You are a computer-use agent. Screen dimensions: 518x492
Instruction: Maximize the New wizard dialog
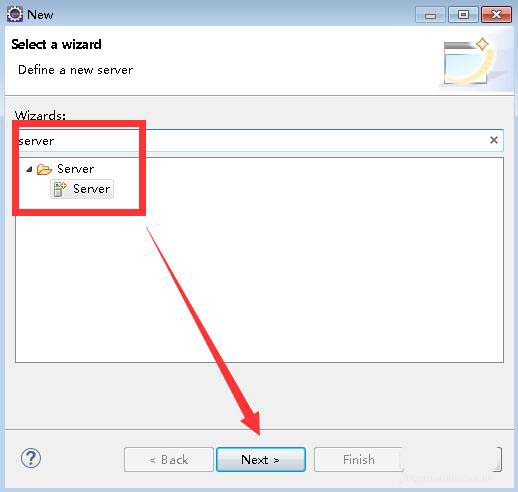tap(463, 15)
